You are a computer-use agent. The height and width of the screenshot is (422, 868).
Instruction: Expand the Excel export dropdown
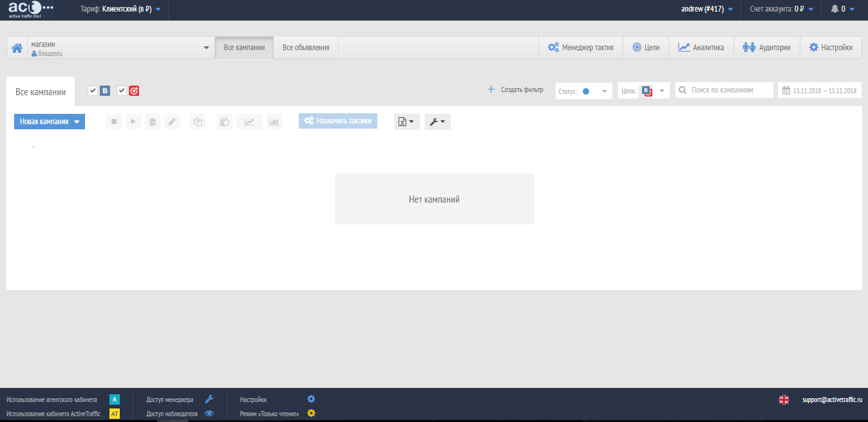pos(406,122)
